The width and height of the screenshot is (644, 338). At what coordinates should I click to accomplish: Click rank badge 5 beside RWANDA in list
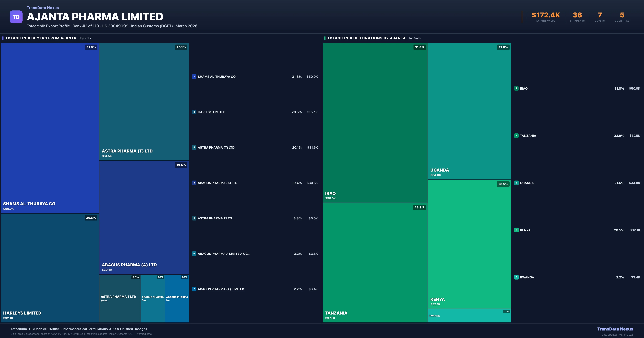[x=516, y=277]
